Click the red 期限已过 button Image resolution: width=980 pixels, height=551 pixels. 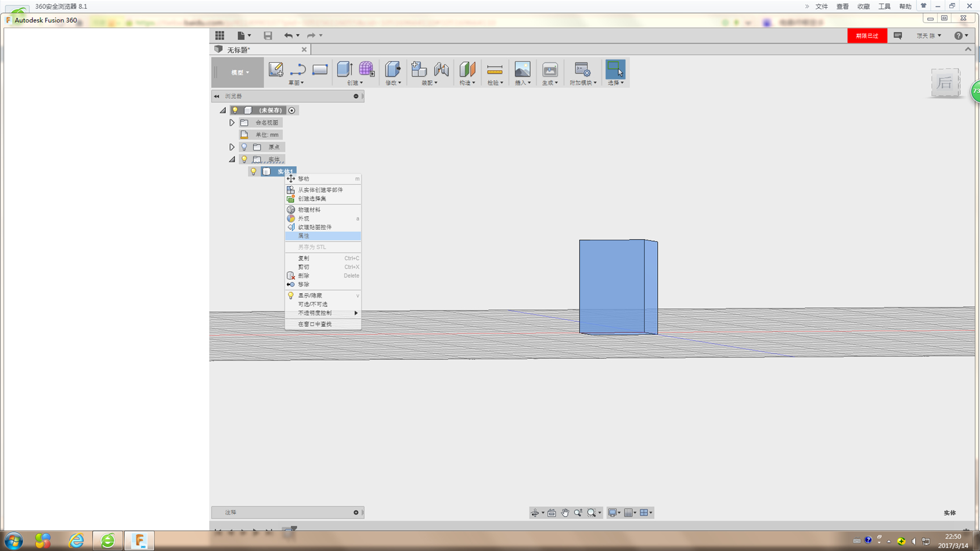[867, 36]
